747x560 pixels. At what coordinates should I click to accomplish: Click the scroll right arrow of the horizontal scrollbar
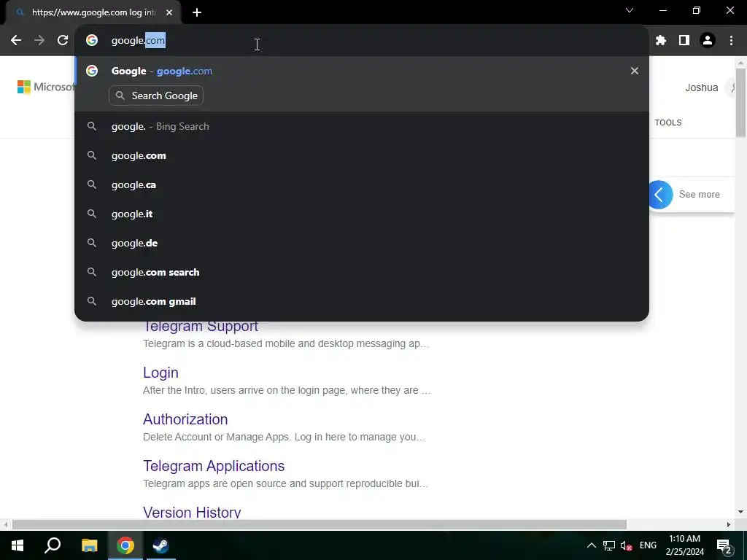729,524
